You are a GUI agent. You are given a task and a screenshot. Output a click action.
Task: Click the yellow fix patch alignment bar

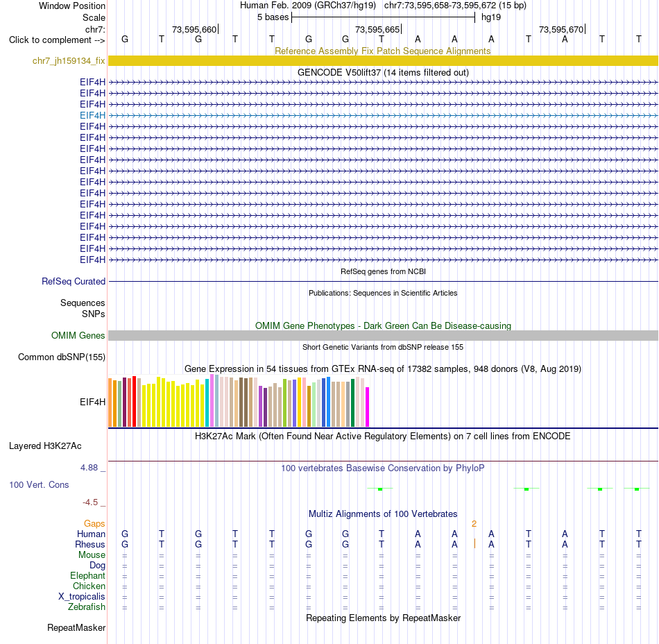coord(383,60)
